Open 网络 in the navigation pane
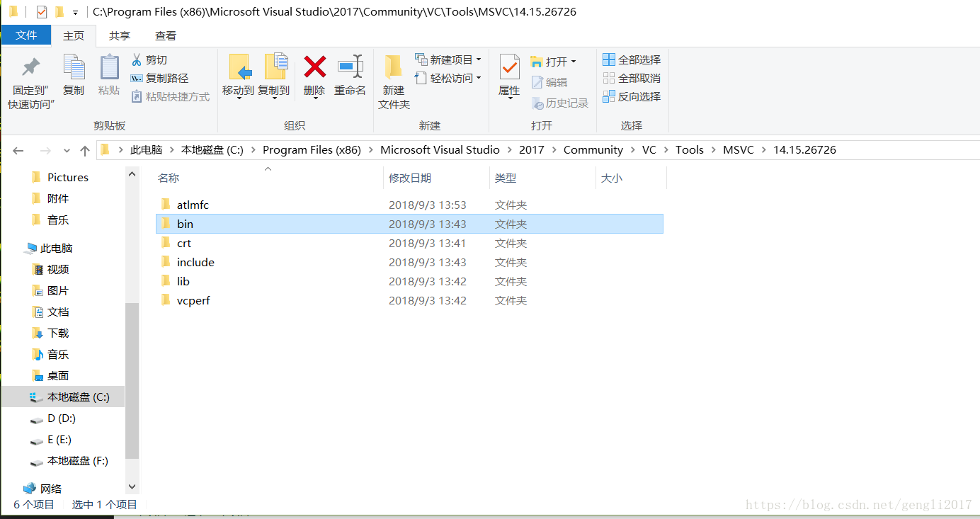The width and height of the screenshot is (980, 519). 51,489
